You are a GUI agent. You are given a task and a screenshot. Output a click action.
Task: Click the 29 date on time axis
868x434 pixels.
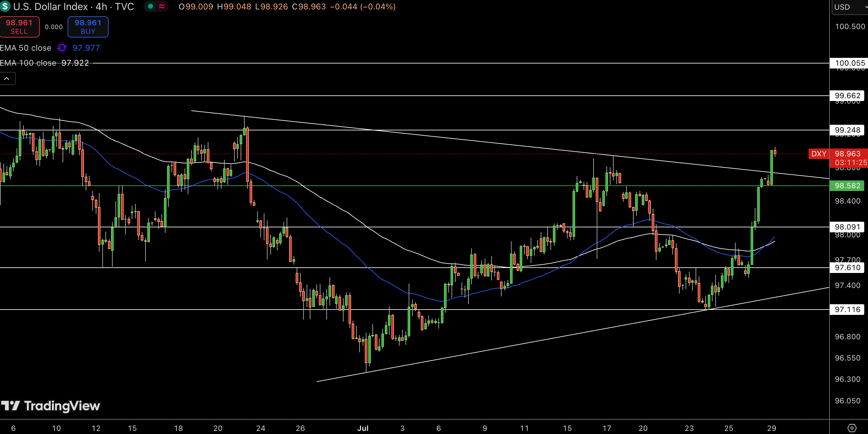(x=772, y=428)
